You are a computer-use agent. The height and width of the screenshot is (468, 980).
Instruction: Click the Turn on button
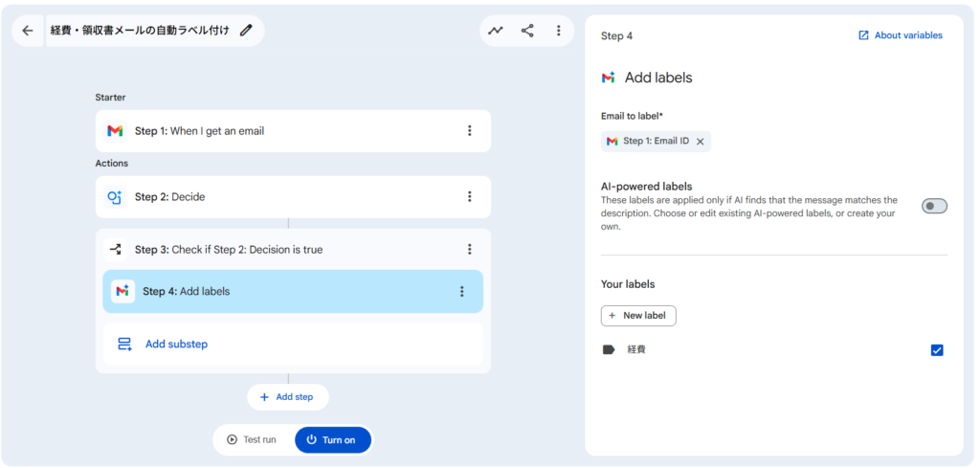[x=332, y=440]
